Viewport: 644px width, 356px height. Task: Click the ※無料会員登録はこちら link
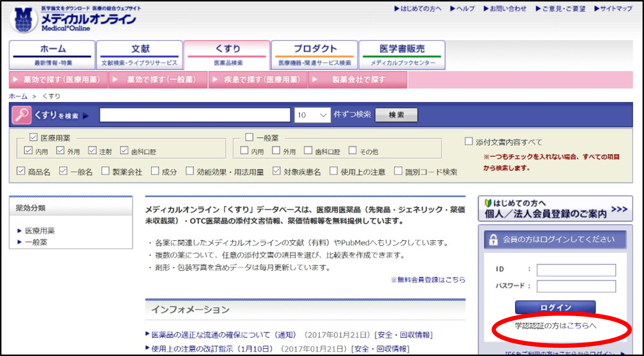428,280
